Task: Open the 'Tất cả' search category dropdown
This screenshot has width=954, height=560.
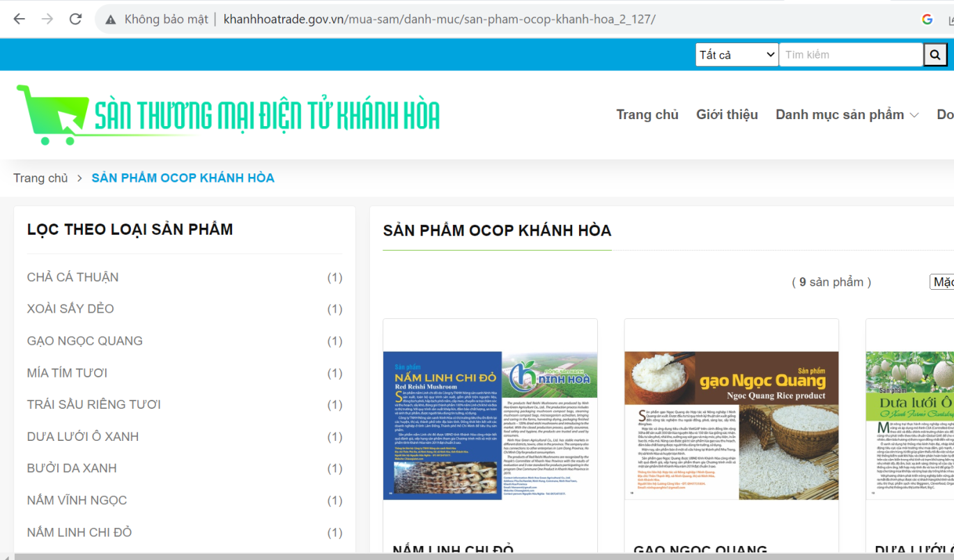Action: coord(737,54)
